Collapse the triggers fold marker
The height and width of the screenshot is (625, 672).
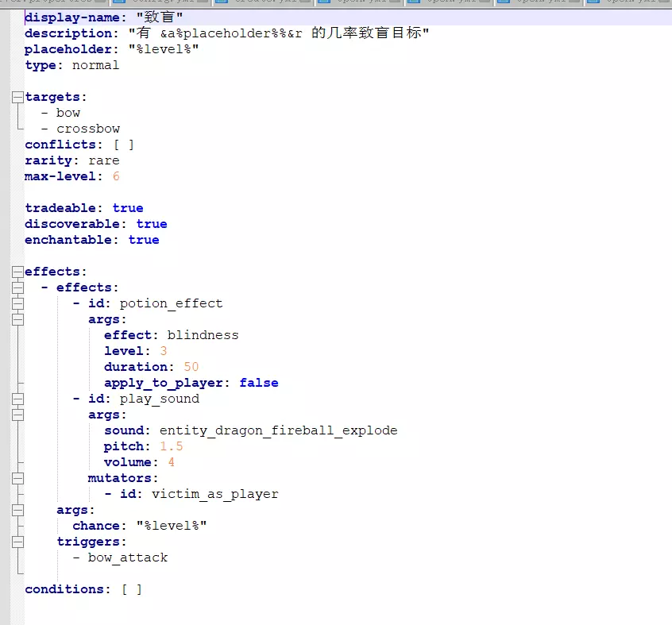pos(17,542)
